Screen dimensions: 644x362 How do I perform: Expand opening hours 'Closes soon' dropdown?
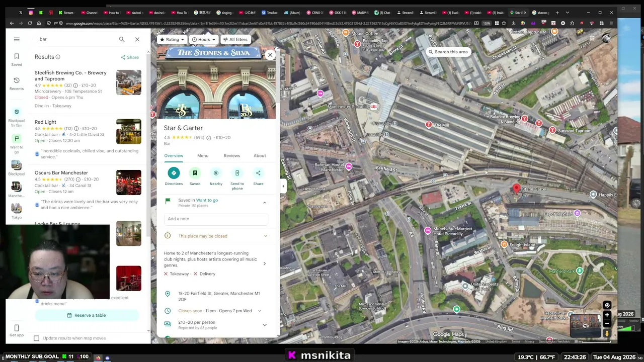(x=260, y=311)
